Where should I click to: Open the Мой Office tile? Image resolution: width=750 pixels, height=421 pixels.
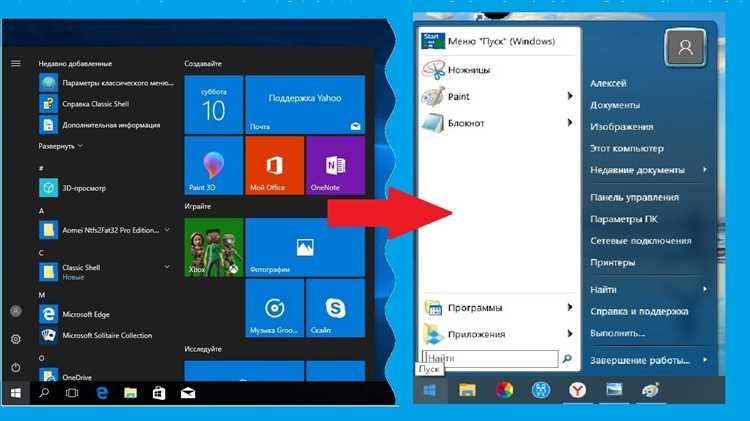[x=275, y=166]
